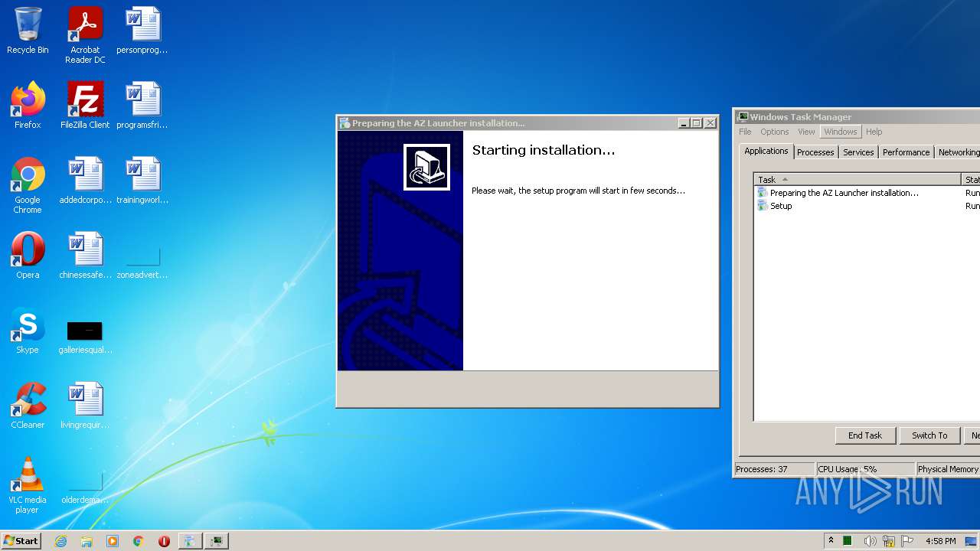Click the installer setup computer icon
The width and height of the screenshot is (980, 551).
coord(426,167)
